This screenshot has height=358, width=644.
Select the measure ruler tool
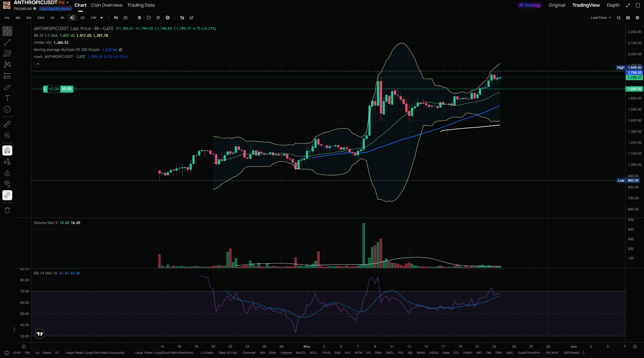(7, 124)
